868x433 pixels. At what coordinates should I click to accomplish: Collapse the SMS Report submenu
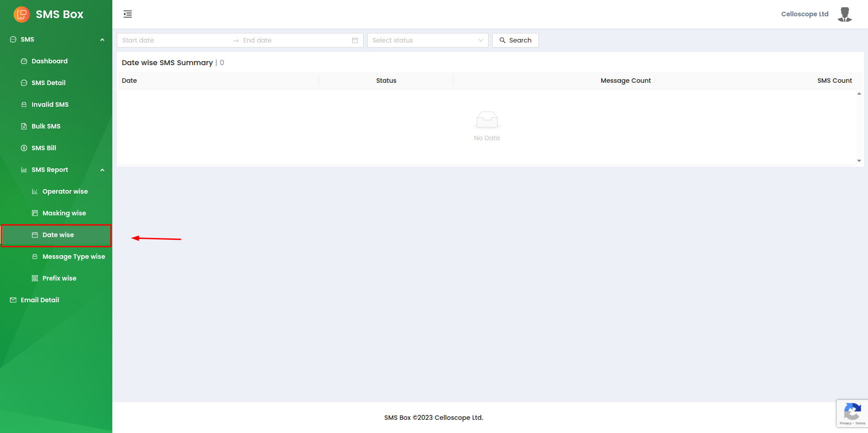click(x=102, y=170)
